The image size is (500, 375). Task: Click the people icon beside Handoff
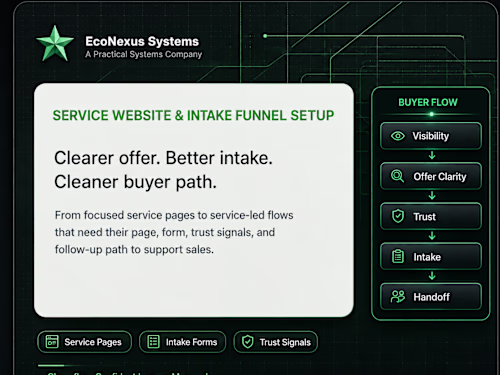(398, 296)
